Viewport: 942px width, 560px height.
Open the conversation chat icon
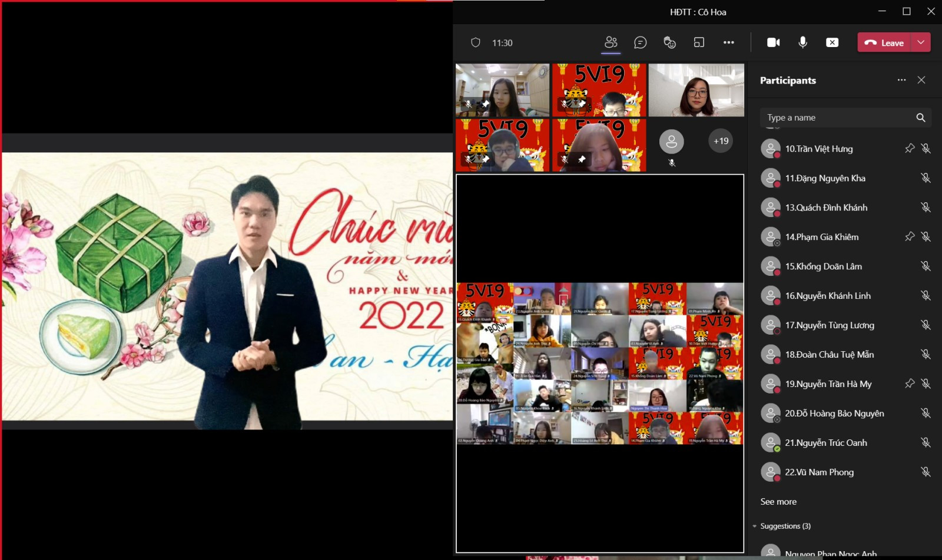[640, 42]
